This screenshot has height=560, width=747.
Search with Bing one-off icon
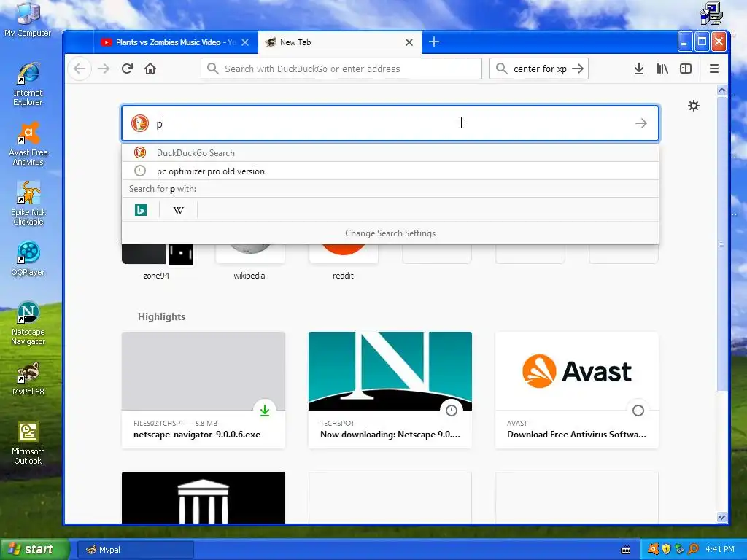(x=141, y=210)
